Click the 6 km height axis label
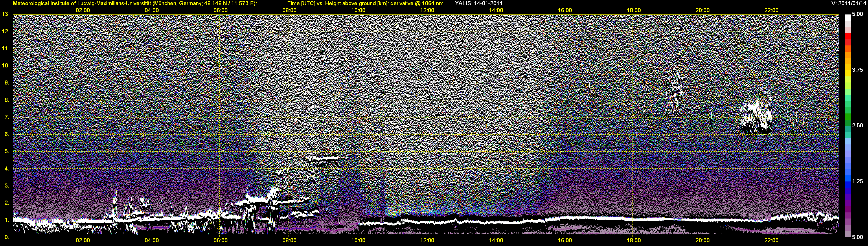 (7, 134)
